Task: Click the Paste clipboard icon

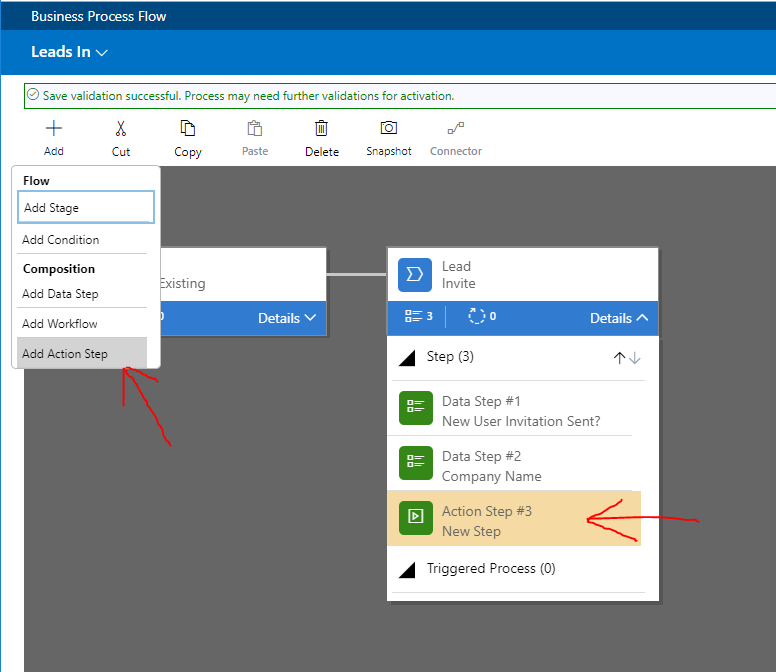Action: [x=255, y=129]
